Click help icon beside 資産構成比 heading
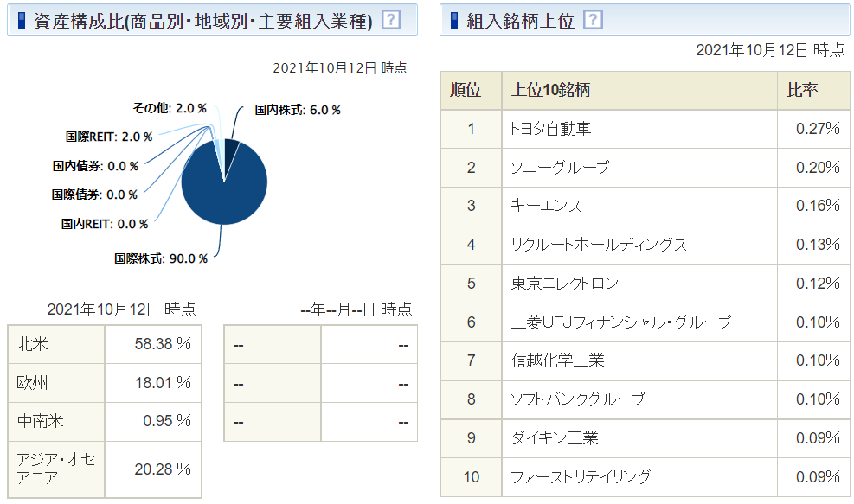This screenshot has width=854, height=504. (391, 20)
